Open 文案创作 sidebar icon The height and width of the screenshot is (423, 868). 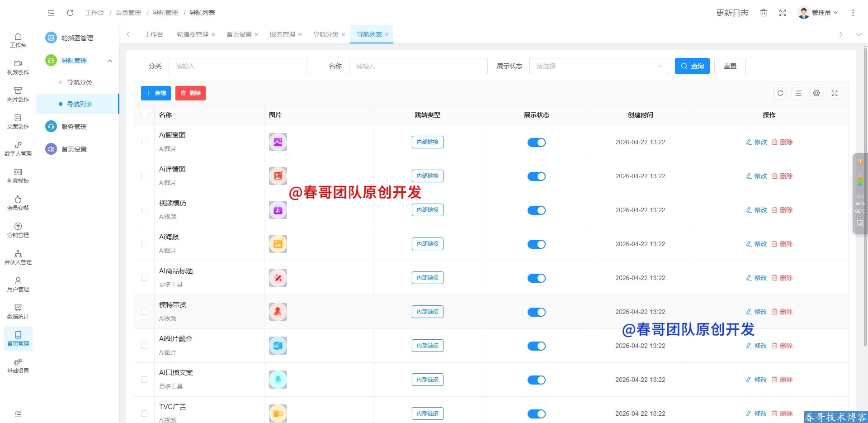(18, 122)
